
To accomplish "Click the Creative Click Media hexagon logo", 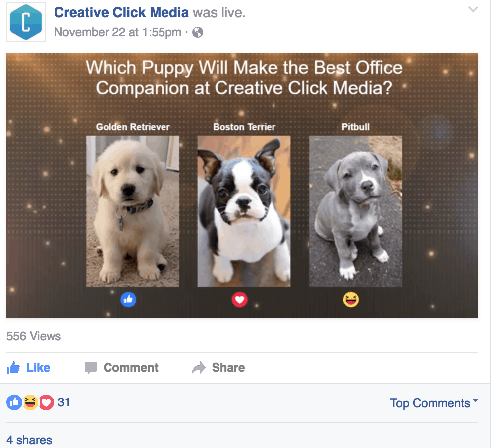I will (x=26, y=22).
